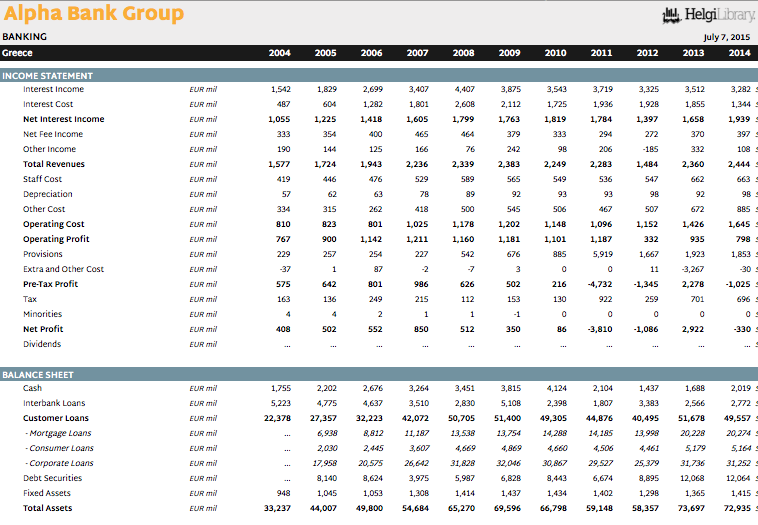Select Net Profit 2013 value 2,922

tap(693, 329)
